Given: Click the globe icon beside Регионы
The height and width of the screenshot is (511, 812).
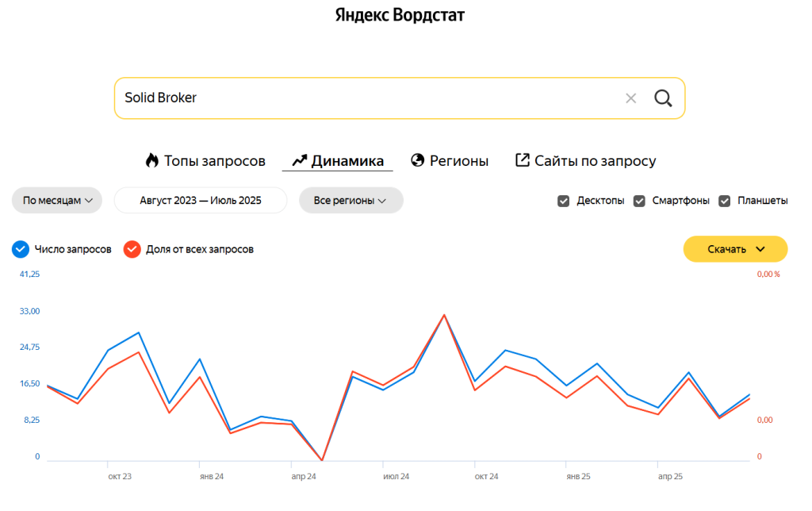Looking at the screenshot, I should coord(418,160).
